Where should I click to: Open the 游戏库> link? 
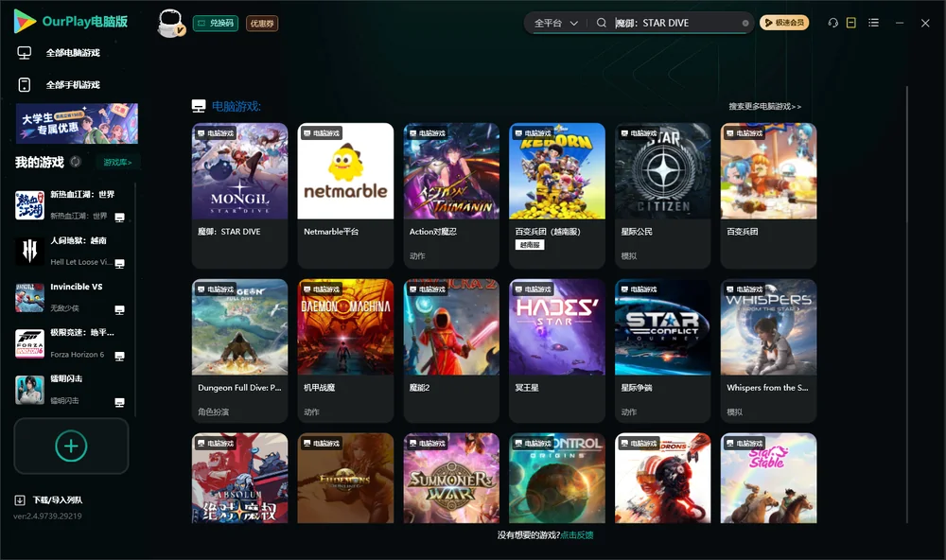coord(117,163)
